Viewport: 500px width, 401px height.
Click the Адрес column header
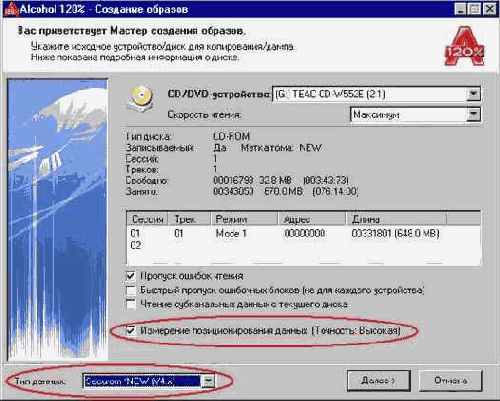pos(312,219)
